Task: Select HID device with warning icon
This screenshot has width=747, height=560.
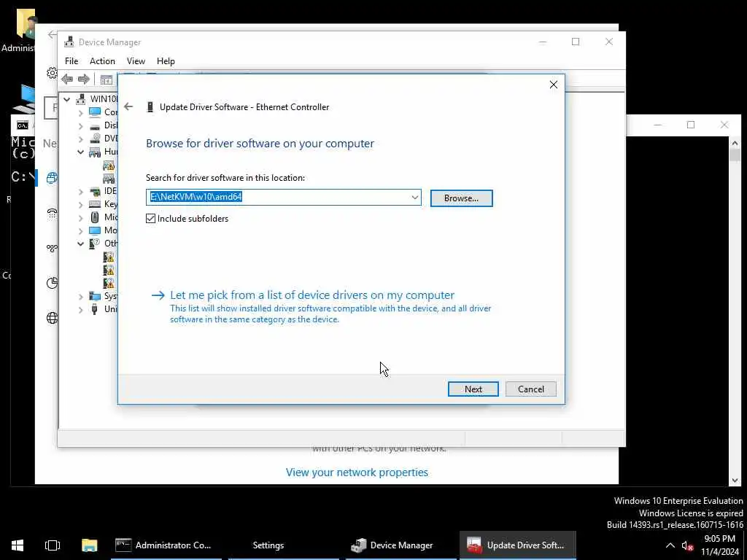Action: point(109,166)
